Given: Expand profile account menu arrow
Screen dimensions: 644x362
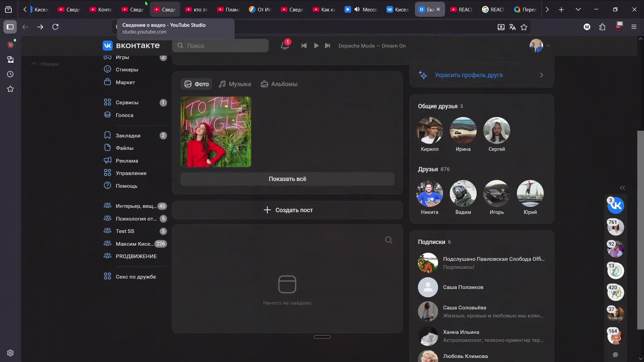Looking at the screenshot, I should [x=548, y=46].
